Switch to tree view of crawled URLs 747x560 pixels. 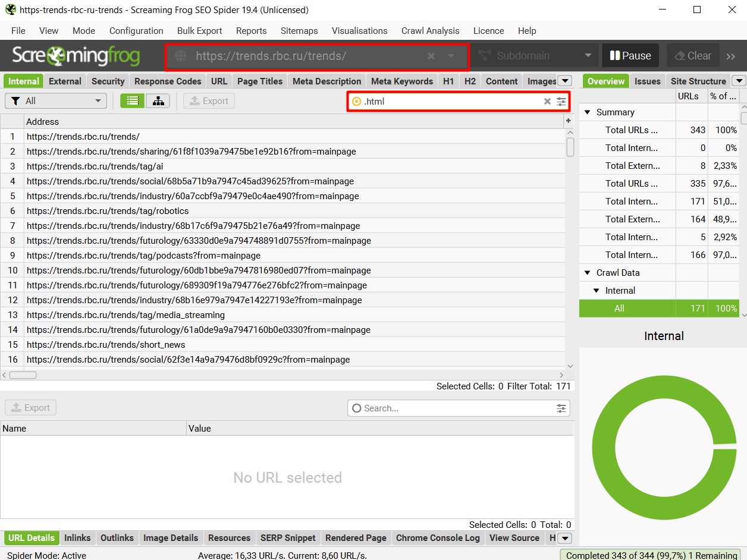click(158, 100)
